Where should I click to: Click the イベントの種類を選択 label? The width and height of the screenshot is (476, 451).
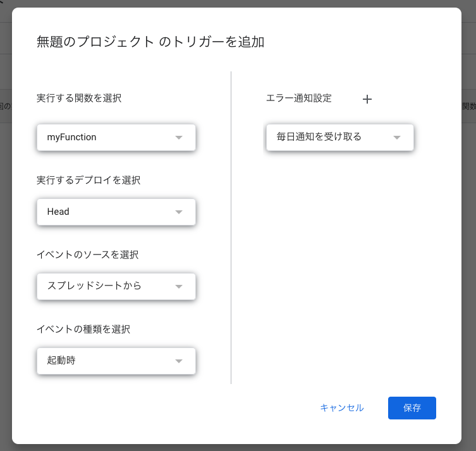pos(83,329)
